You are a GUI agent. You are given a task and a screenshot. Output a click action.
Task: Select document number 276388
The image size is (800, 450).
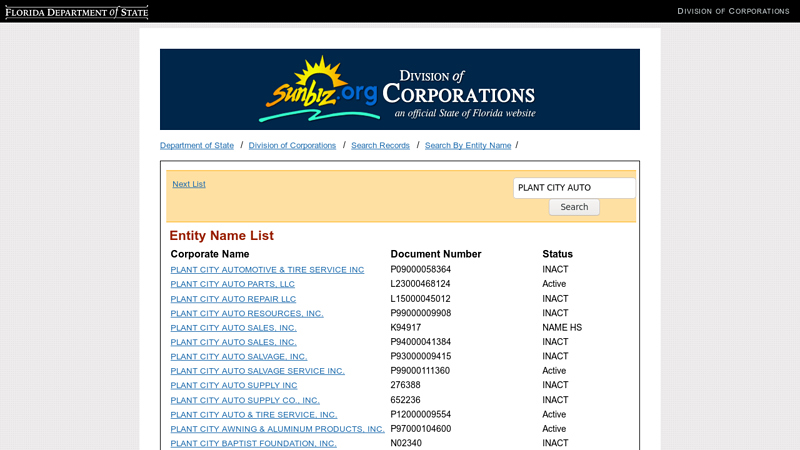click(406, 385)
